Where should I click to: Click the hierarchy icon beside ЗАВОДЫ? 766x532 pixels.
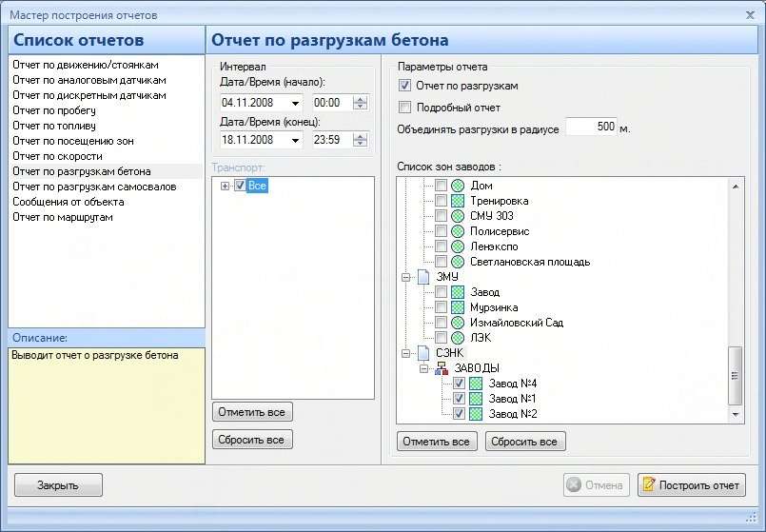pos(442,368)
